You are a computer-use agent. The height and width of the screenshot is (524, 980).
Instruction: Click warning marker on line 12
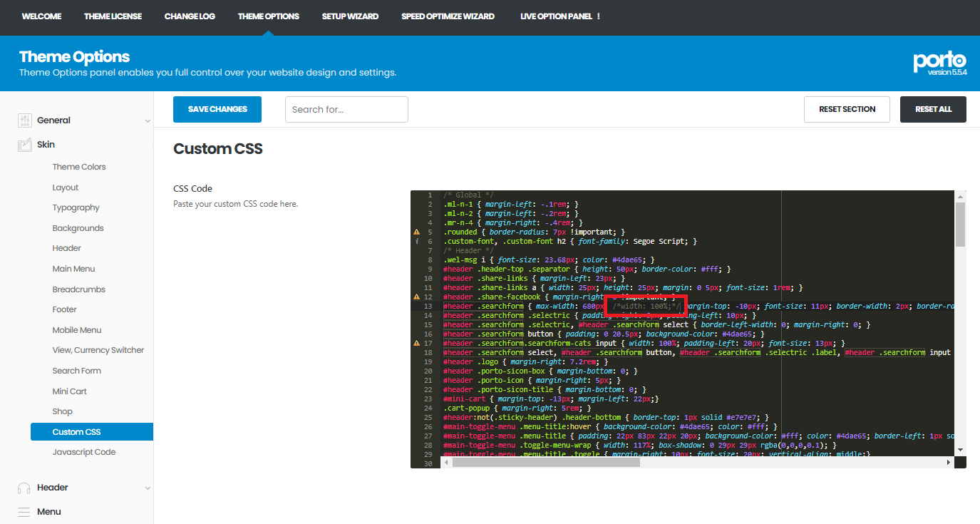(x=416, y=297)
